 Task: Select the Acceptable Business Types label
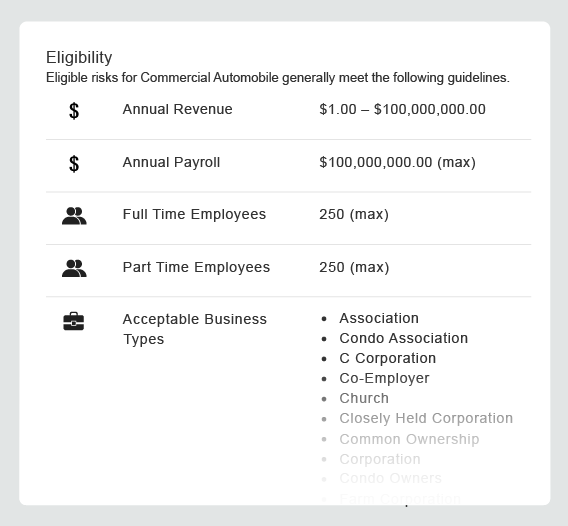pos(195,329)
